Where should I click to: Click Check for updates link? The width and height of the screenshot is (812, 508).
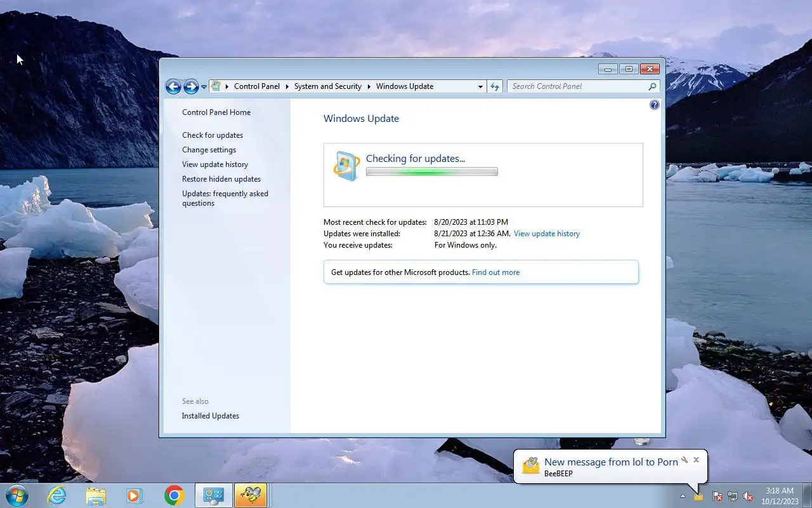tap(213, 135)
